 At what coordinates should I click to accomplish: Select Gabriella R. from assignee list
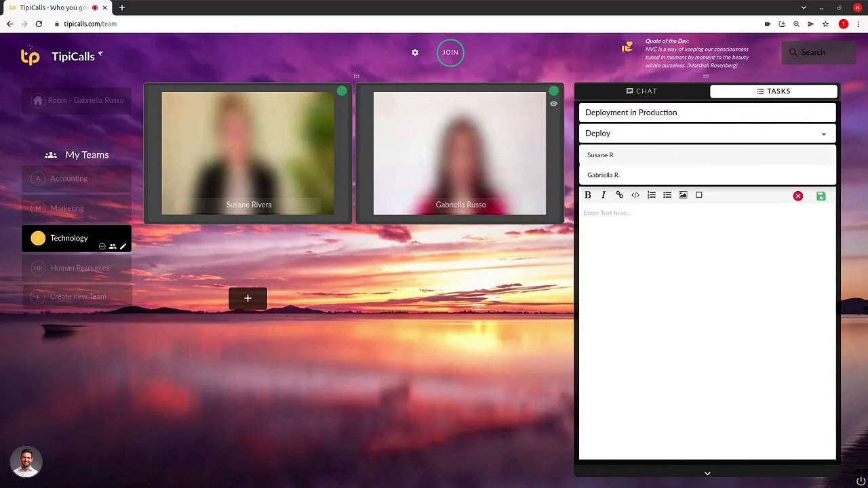pos(707,175)
